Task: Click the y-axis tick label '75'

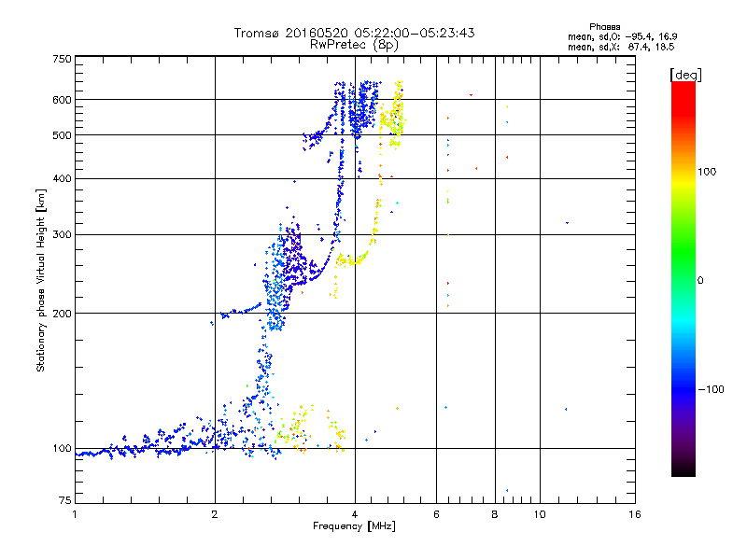Action: point(65,500)
